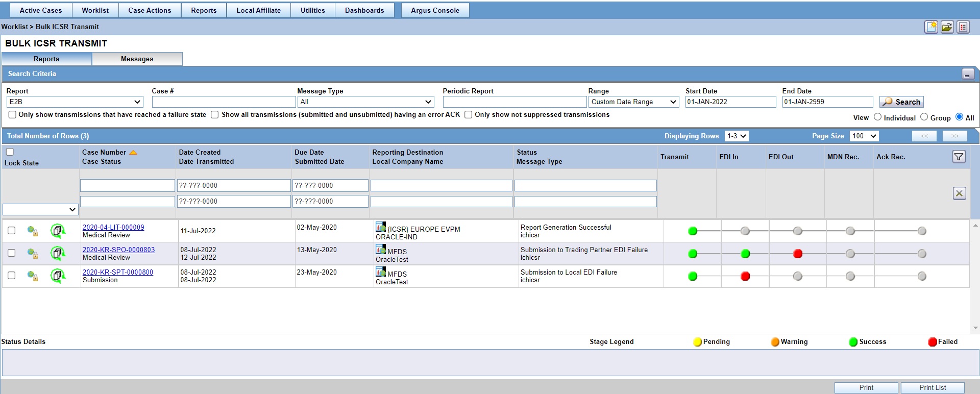980x394 pixels.
Task: Click red EDI Out status dot for 2020-KR-SPO-0000803
Action: pyautogui.click(x=798, y=254)
